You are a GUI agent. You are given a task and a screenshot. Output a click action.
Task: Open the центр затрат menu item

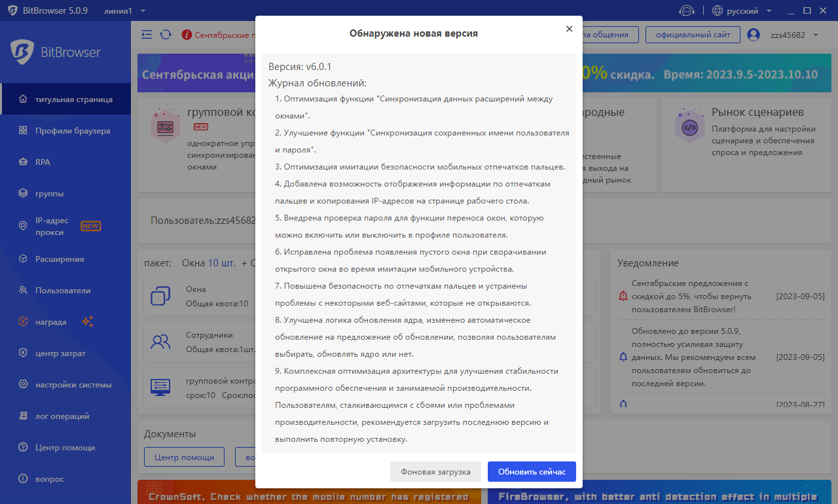(x=65, y=353)
